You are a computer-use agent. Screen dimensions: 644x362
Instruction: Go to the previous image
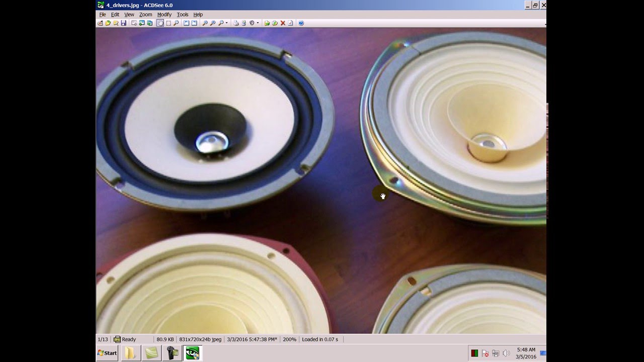tap(142, 23)
